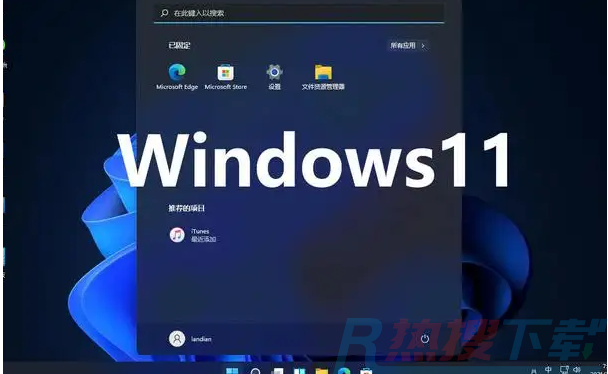Open the recommended iTunes item
Viewport: 608px width, 374px height.
tap(193, 235)
